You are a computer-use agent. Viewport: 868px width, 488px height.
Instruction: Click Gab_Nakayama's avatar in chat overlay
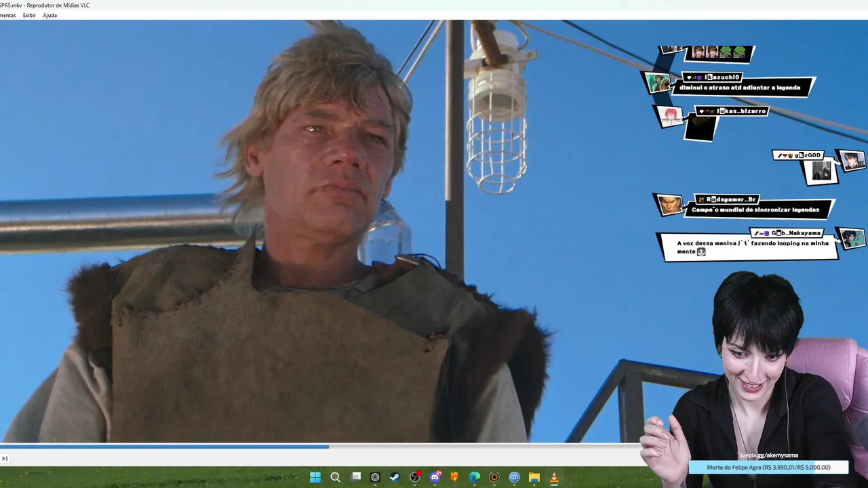tap(852, 238)
